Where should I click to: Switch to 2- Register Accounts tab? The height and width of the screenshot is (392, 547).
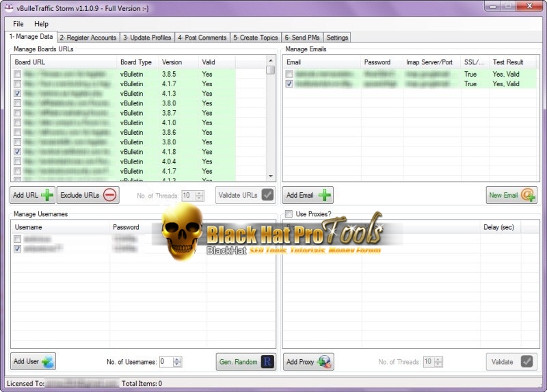tap(88, 38)
